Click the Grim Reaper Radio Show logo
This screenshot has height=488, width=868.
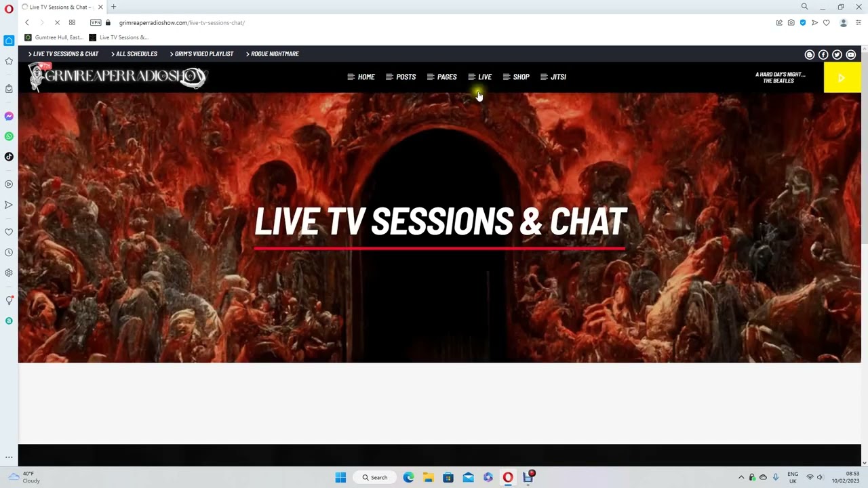pyautogui.click(x=117, y=77)
